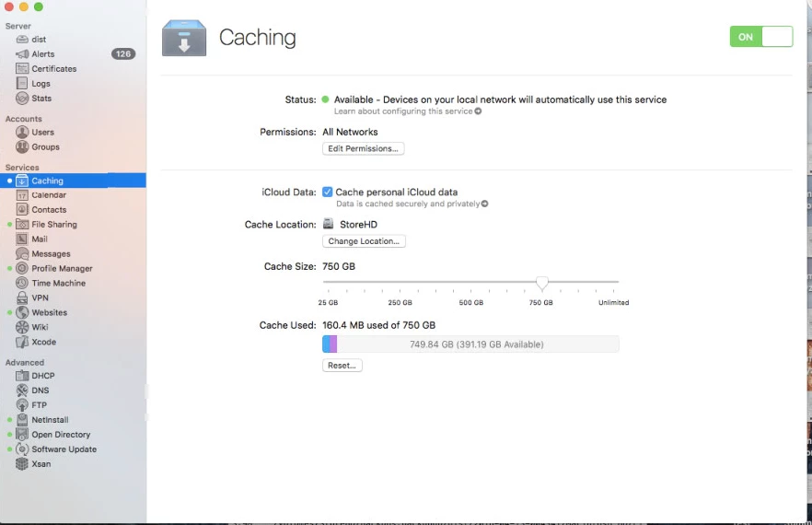Open the Wiki service icon
Viewport: 812px width, 525px height.
(22, 327)
